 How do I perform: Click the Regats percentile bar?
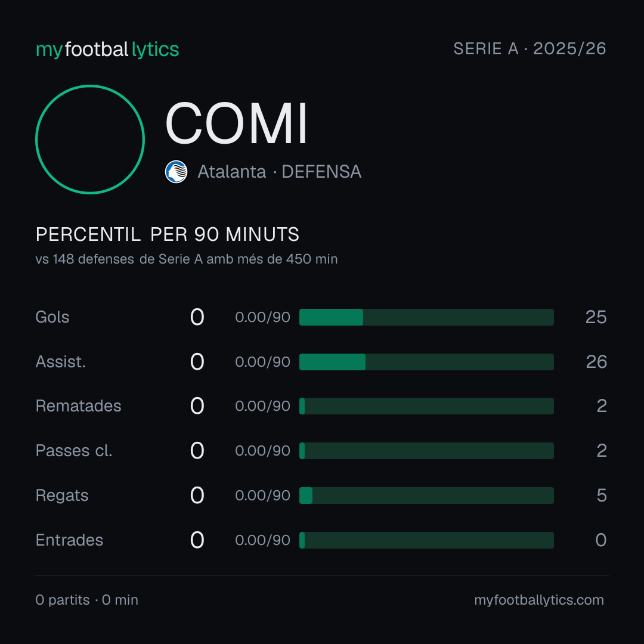[x=426, y=496]
